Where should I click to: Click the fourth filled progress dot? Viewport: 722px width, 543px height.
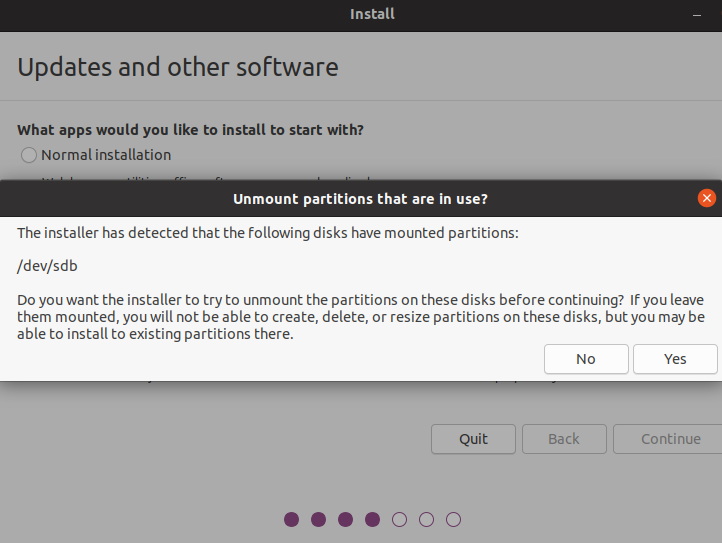[x=373, y=519]
